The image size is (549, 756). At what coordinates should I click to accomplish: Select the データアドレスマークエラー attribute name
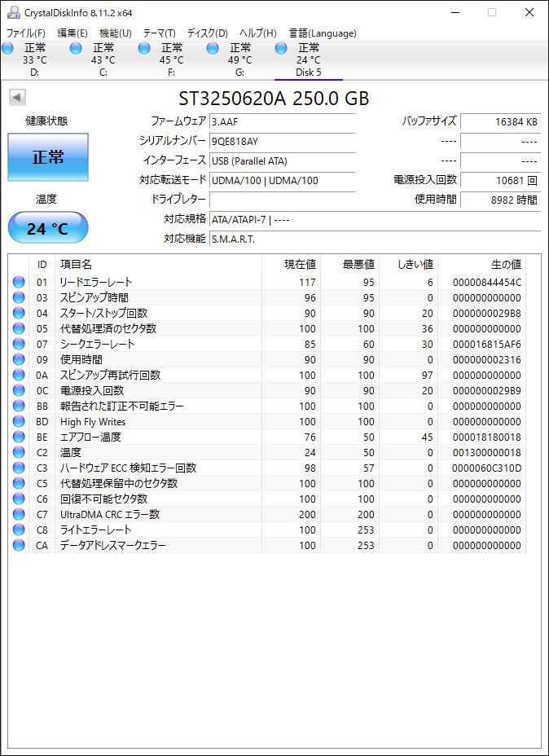[x=112, y=545]
